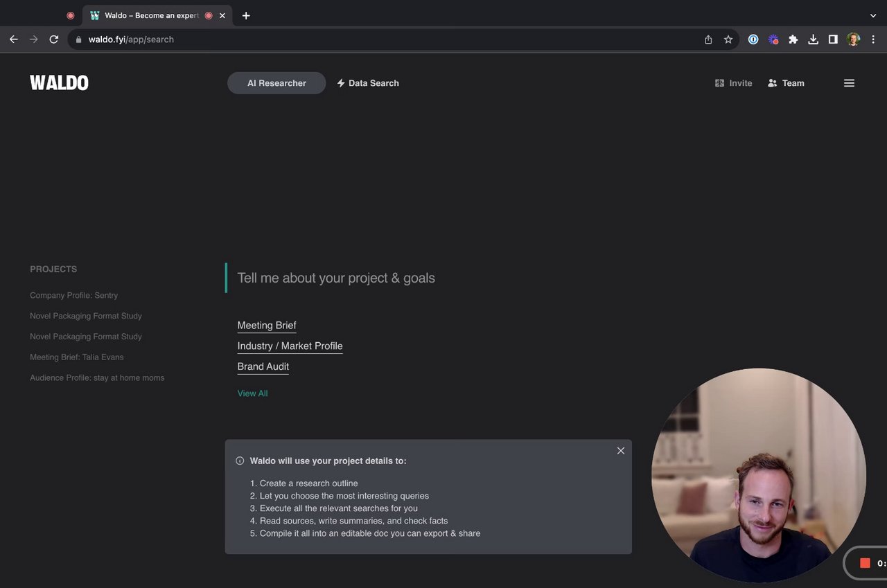Stop the screen recording
This screenshot has height=588, width=887.
pos(865,563)
